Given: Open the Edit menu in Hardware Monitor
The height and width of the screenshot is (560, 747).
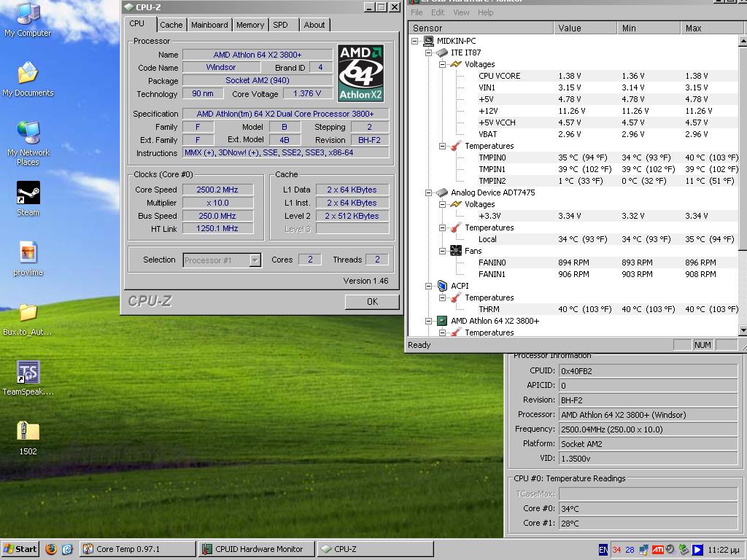Looking at the screenshot, I should [x=438, y=12].
